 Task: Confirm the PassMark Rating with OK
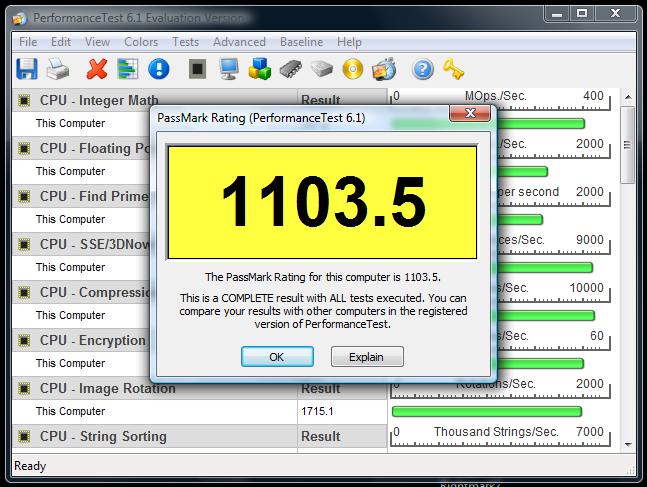[277, 357]
